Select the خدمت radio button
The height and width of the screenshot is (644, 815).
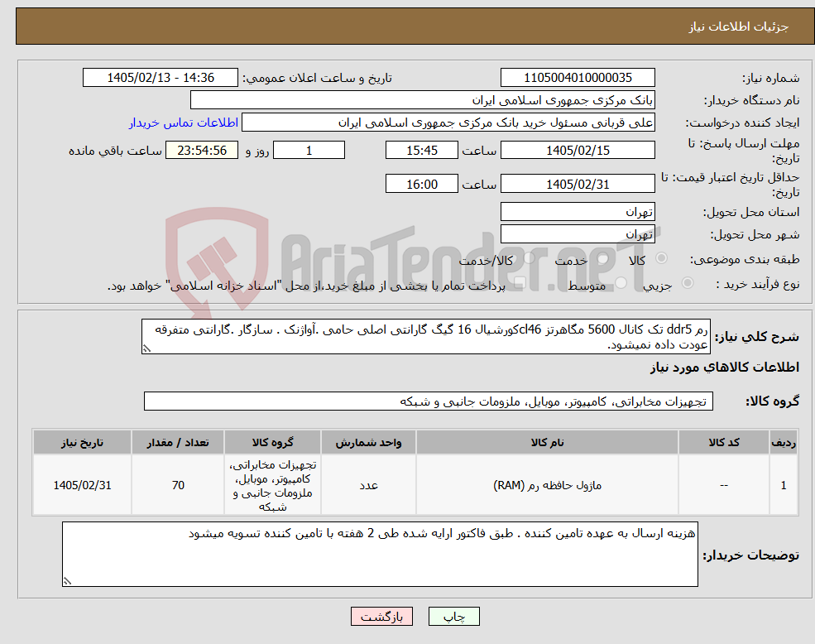coord(603,258)
